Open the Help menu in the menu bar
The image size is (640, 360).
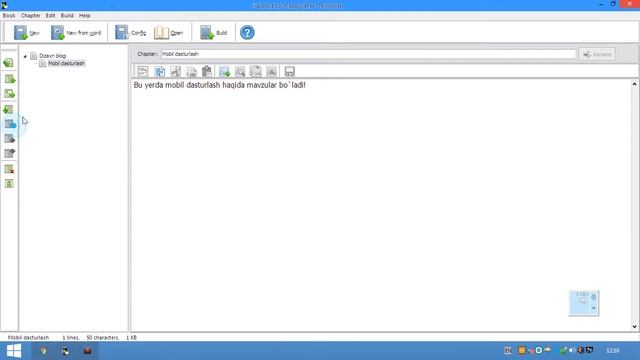[x=84, y=16]
